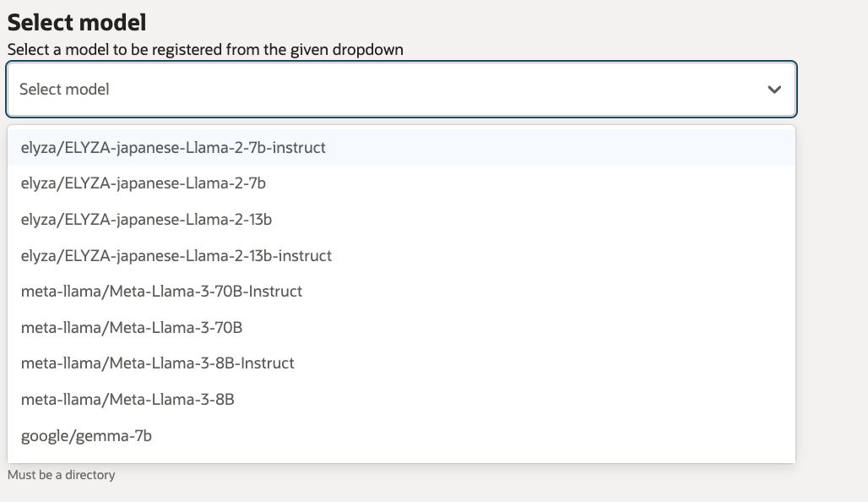Choose elyza/ELYZA-japanese-Llama-2-7b from the list
The width and height of the screenshot is (868, 502).
144,183
